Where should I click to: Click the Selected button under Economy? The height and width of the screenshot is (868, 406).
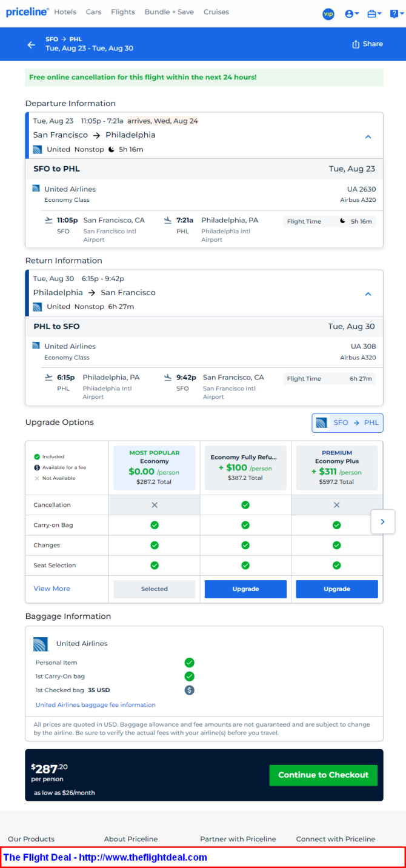pos(155,589)
